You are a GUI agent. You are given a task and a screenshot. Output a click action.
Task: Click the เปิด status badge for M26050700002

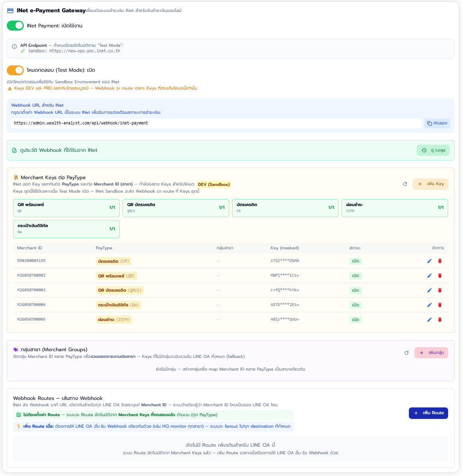coord(356,276)
